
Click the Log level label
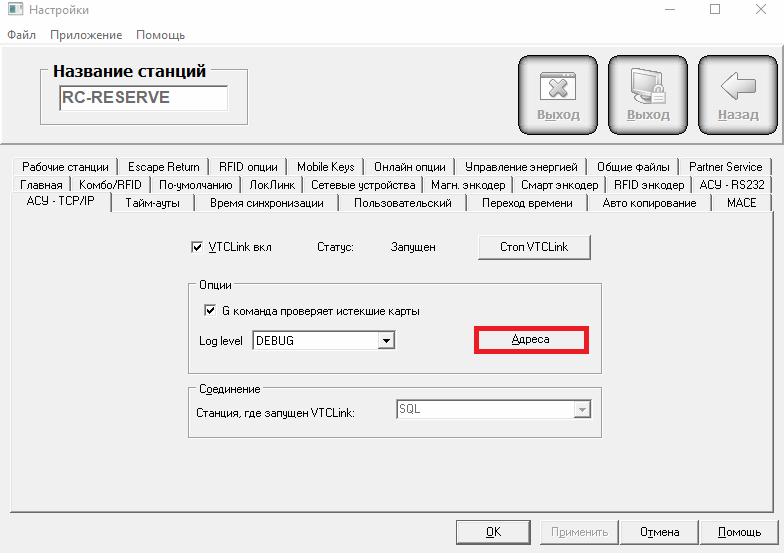click(220, 341)
